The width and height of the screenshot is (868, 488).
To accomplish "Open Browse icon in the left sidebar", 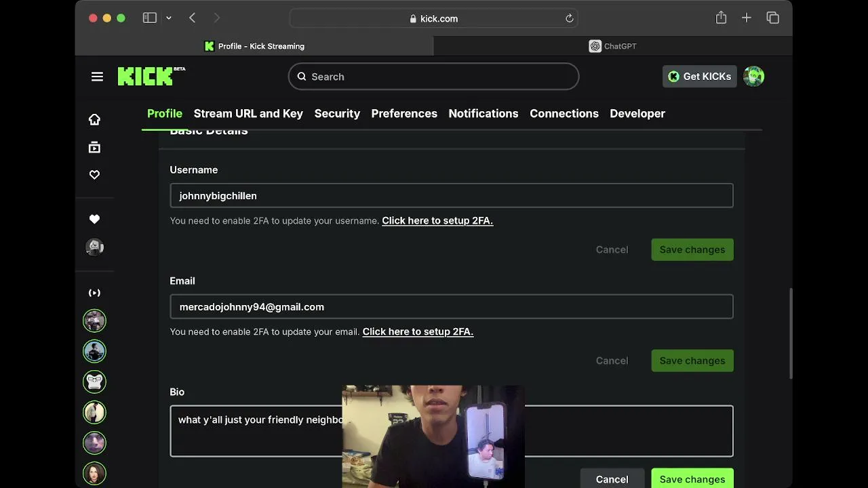I will 94,147.
